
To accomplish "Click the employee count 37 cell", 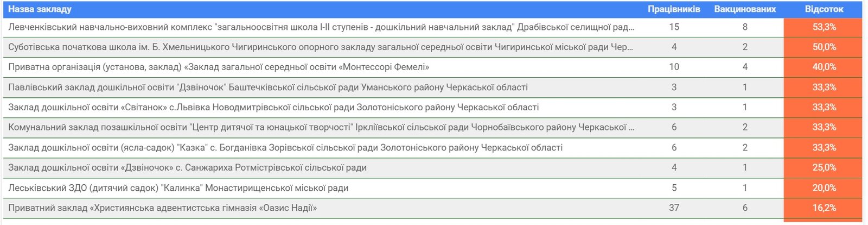I will click(x=674, y=208).
